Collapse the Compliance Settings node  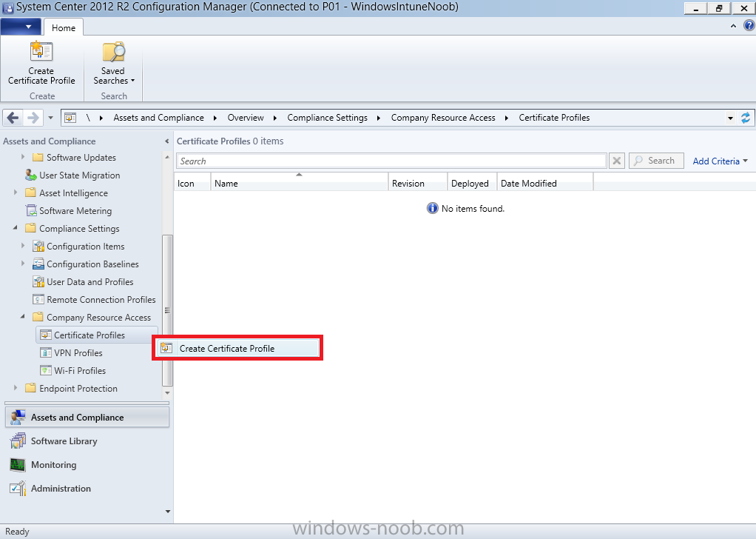(16, 228)
